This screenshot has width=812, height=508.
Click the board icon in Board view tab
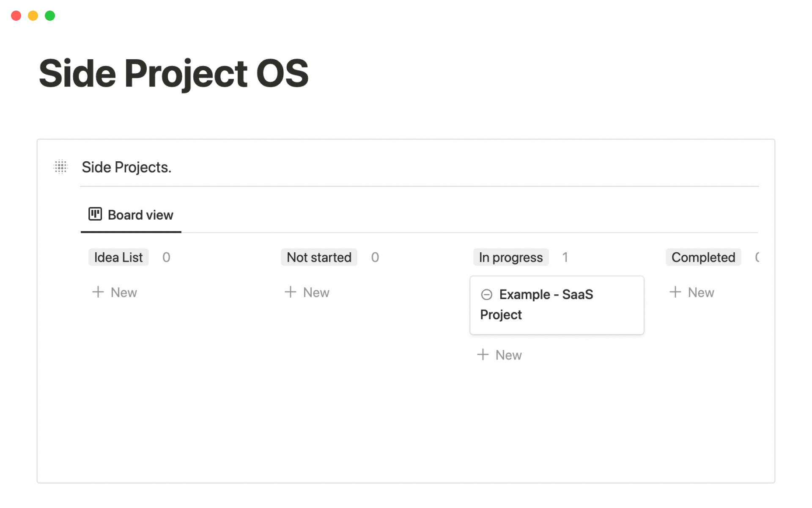95,214
